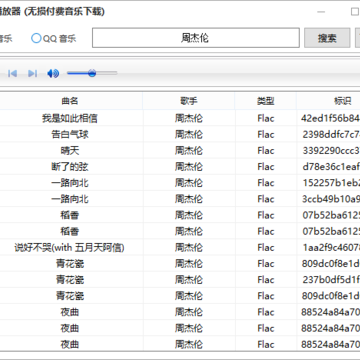Click the volume slider track
Image resolution: width=360 pixels, height=360 pixels.
[x=92, y=73]
